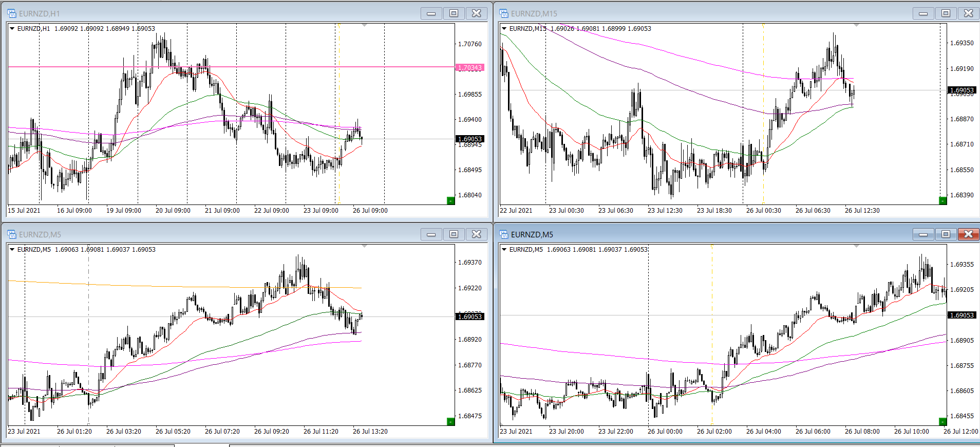
Task: Click the '26 Jul 12:30' time label in M15
Action: click(x=862, y=210)
